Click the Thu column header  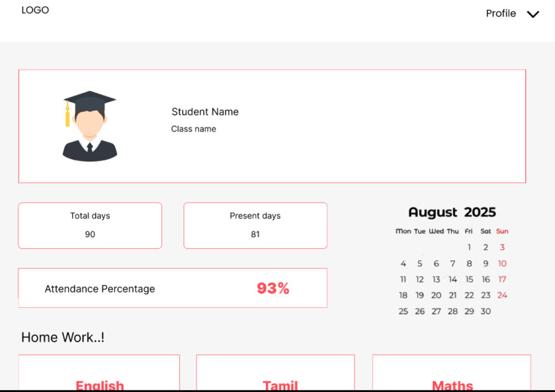click(x=452, y=231)
